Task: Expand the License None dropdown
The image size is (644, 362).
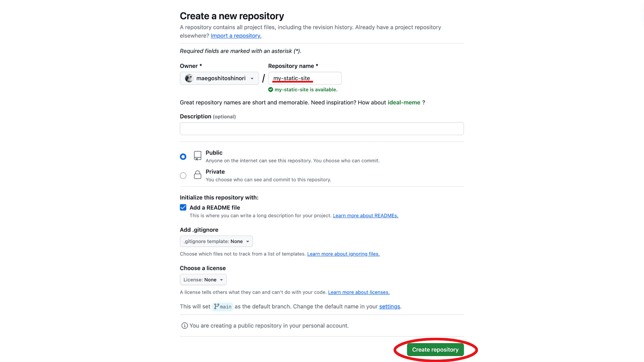Action: (x=203, y=279)
